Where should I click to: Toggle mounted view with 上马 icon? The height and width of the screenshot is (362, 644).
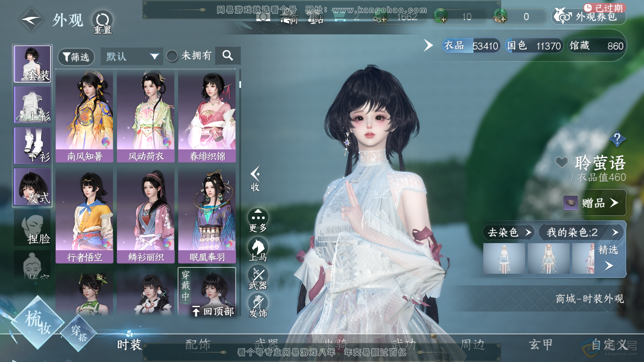[x=258, y=249]
